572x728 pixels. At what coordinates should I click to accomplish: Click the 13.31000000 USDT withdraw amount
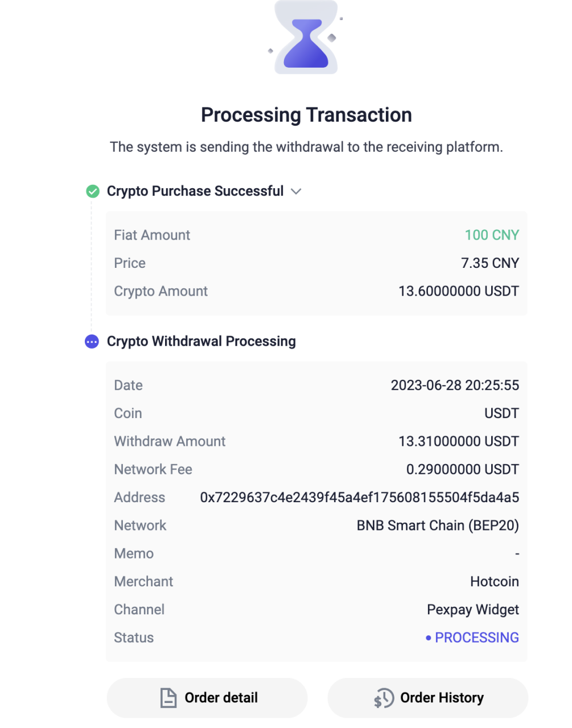tap(459, 442)
